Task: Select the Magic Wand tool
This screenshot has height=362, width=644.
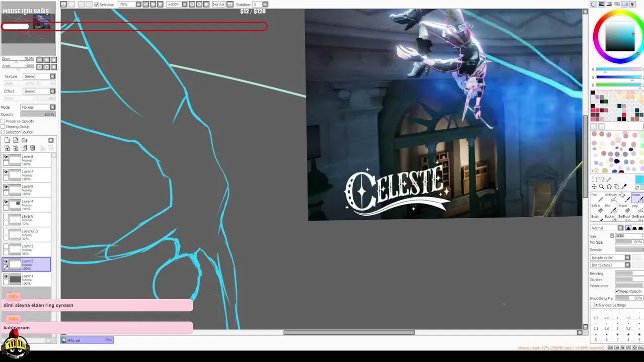Action: (x=609, y=179)
